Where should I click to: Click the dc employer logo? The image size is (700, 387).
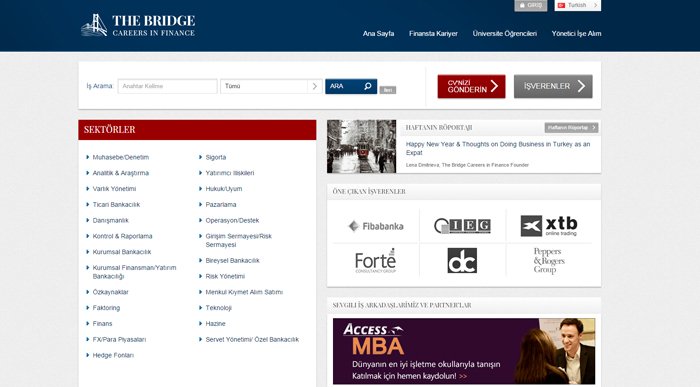point(462,260)
